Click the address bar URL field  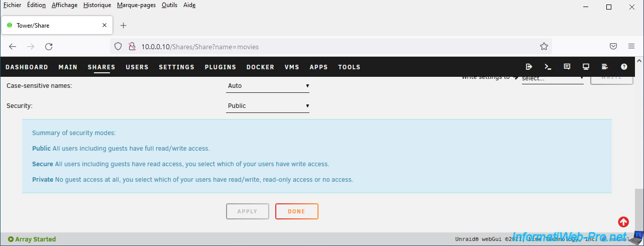click(x=327, y=47)
